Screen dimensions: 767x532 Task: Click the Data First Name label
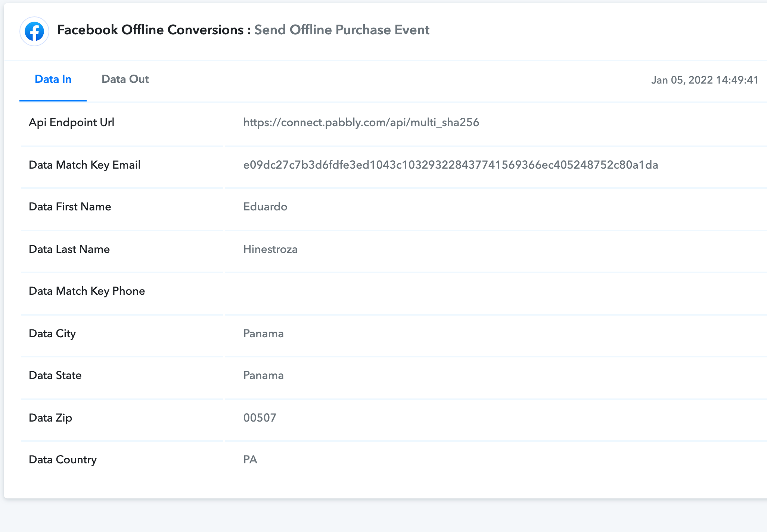[70, 207]
